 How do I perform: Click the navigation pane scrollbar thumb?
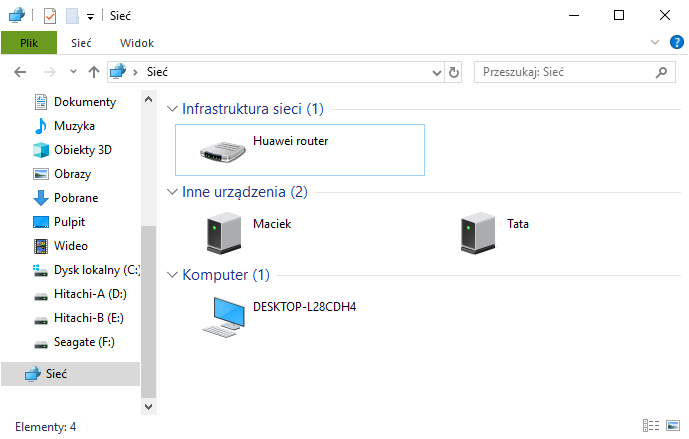tap(149, 311)
